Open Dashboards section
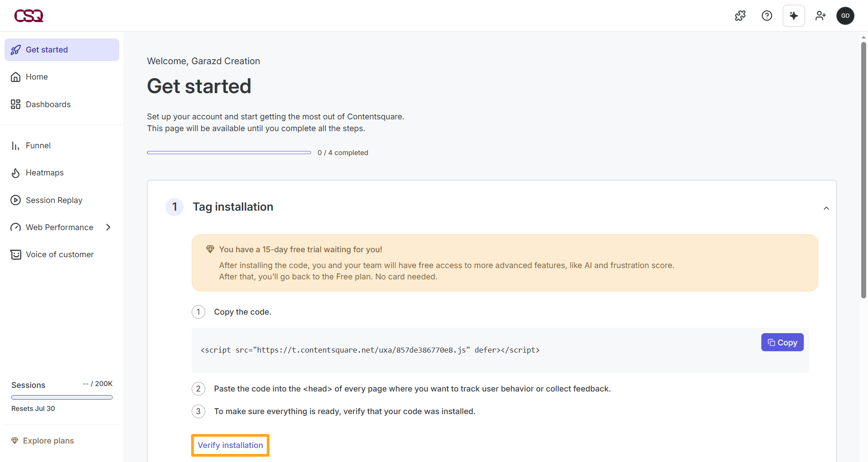868x462 pixels. (62, 104)
